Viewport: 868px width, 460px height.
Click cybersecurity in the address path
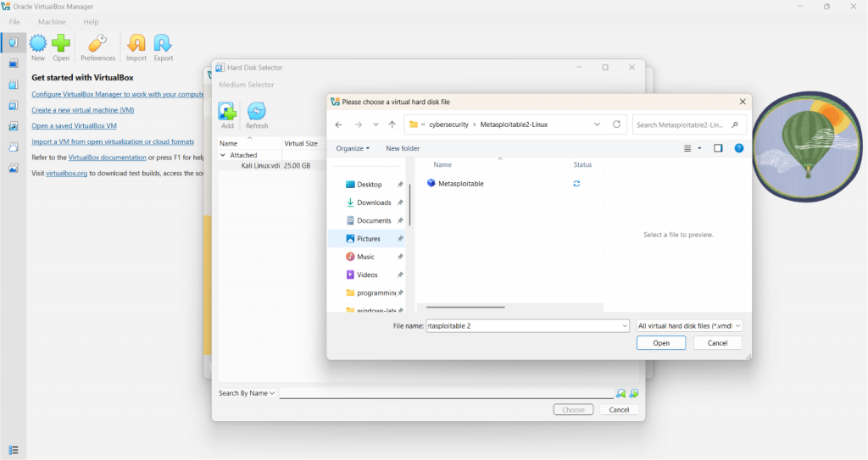click(x=449, y=125)
